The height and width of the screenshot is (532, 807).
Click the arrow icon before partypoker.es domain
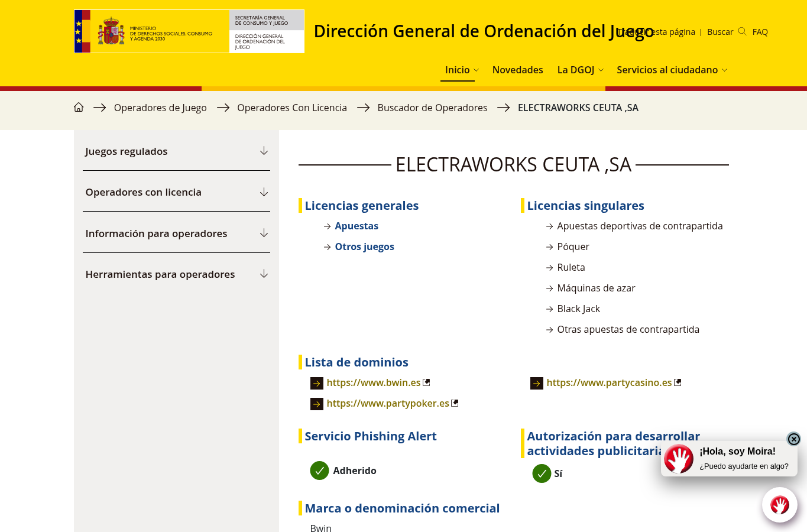317,404
